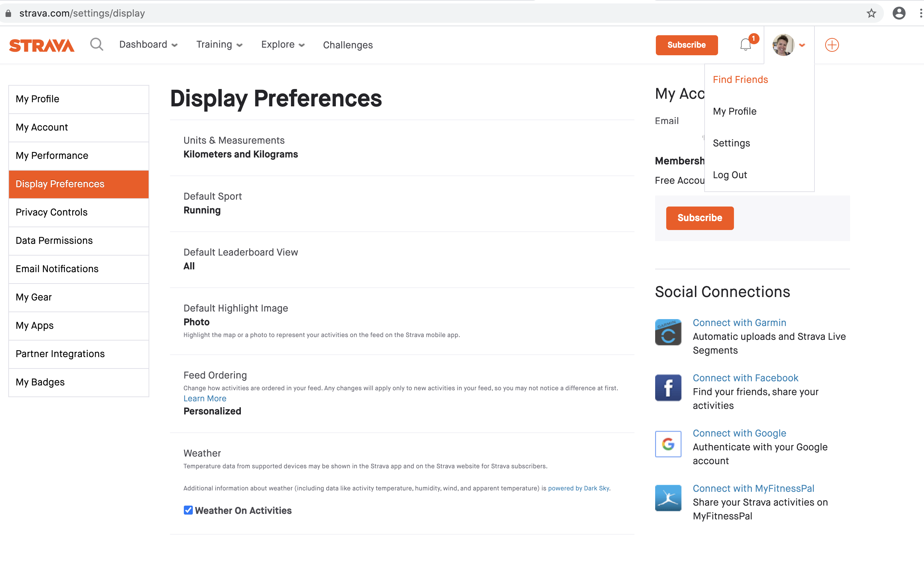
Task: Open My Performance sidebar item
Action: point(79,156)
